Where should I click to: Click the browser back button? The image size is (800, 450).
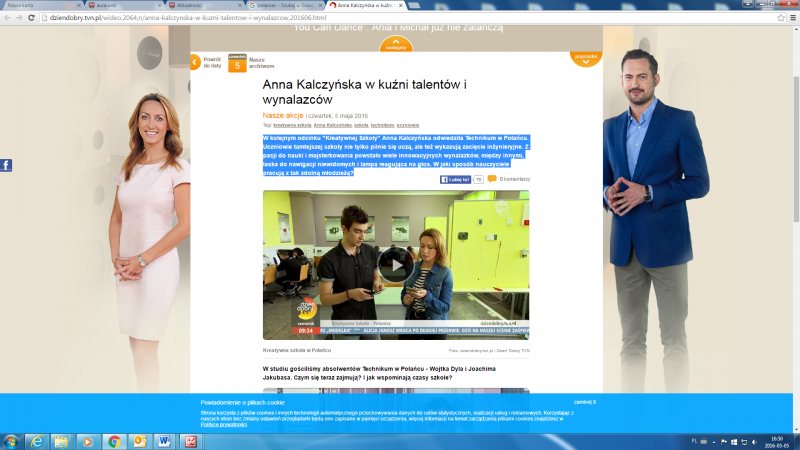[7, 17]
